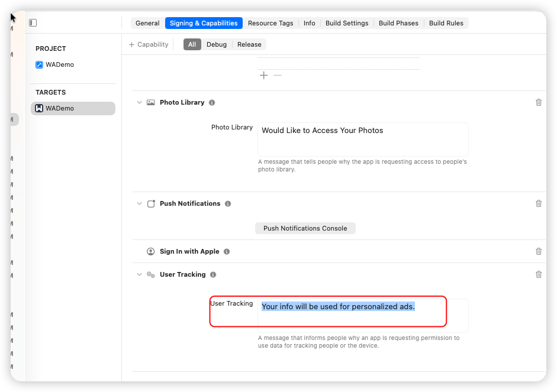
Task: Click the Sign In with Apple icon
Action: click(150, 251)
